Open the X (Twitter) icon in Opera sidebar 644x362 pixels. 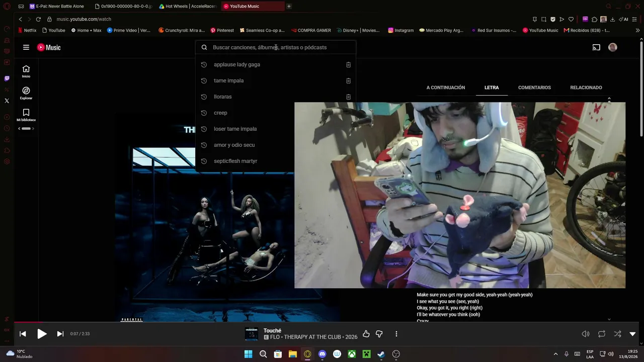coord(7,101)
